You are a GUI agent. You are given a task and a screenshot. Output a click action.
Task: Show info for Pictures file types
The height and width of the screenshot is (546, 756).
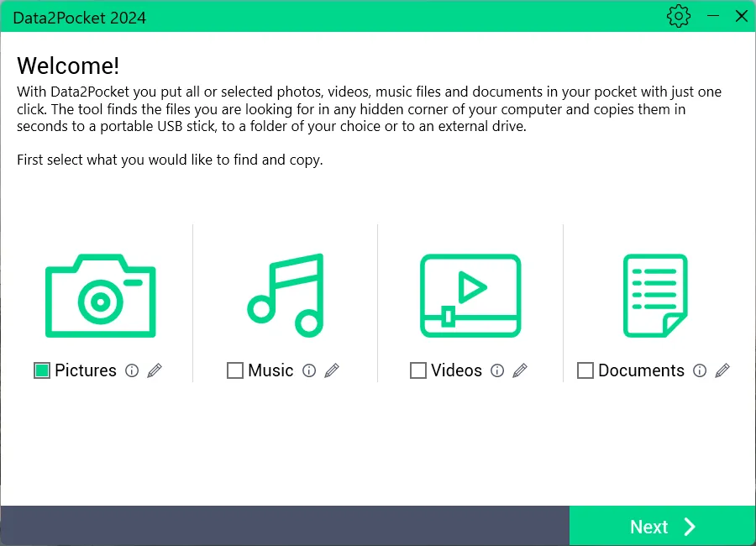132,370
